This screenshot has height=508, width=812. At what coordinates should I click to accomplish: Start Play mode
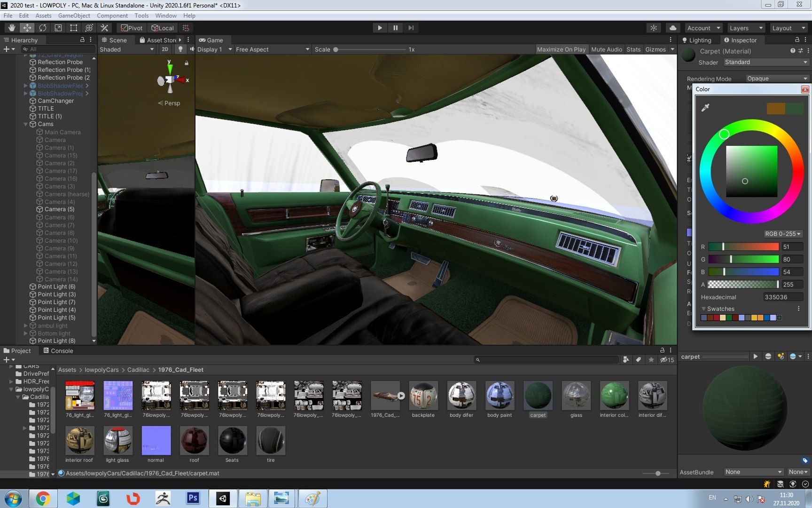380,28
